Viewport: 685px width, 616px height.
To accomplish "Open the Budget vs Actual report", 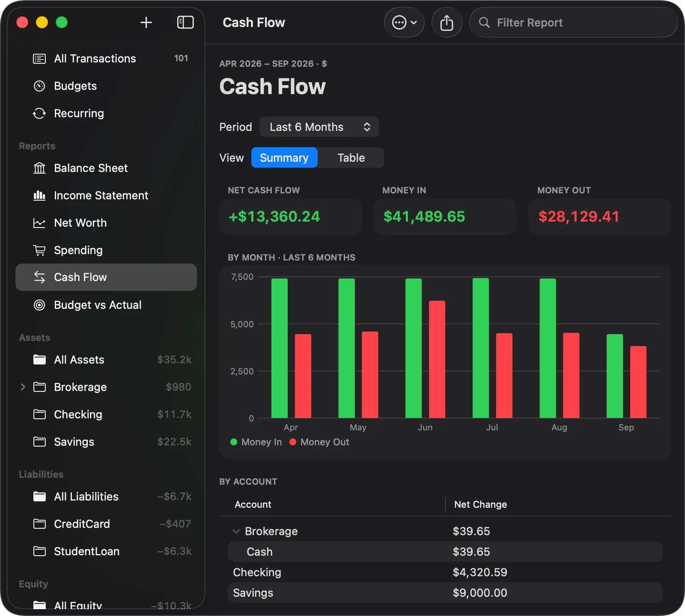I will [x=106, y=305].
